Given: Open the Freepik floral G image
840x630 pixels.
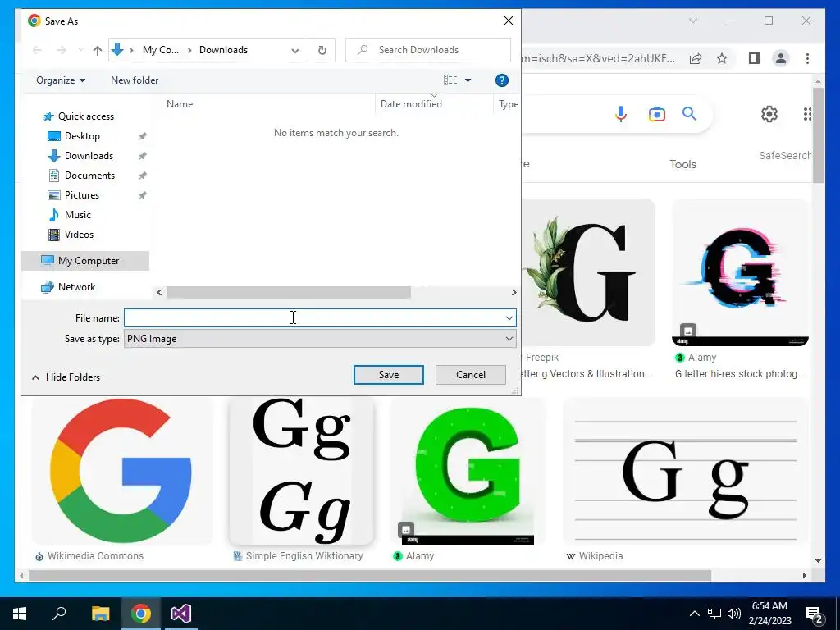Looking at the screenshot, I should [x=588, y=272].
